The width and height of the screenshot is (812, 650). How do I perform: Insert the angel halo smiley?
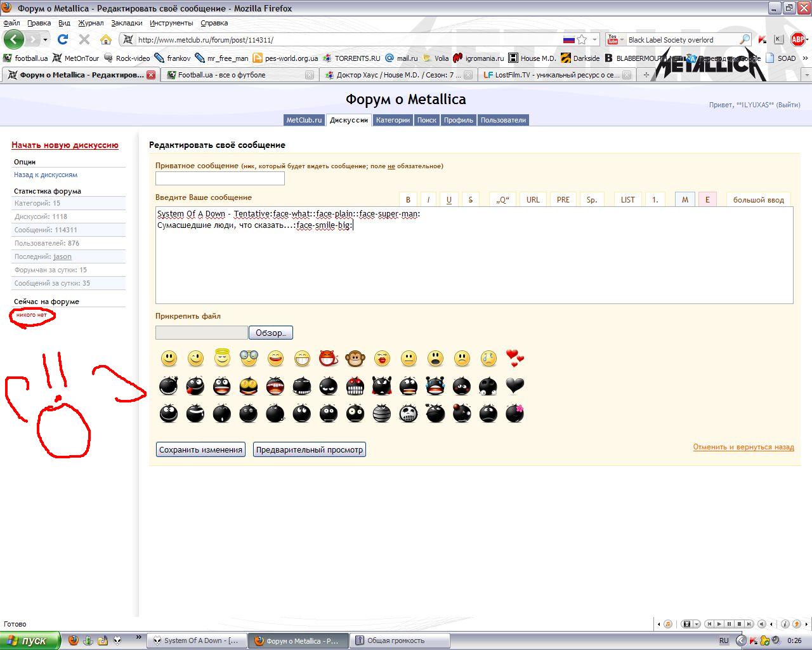coord(222,359)
